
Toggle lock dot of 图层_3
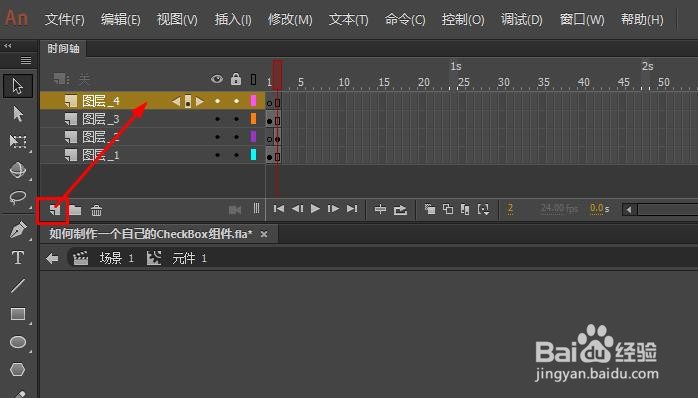click(x=236, y=119)
